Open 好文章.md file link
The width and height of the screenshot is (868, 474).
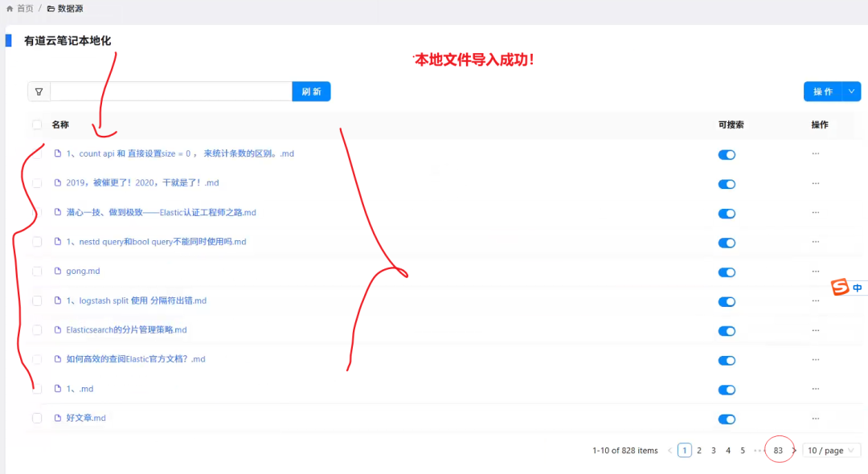pyautogui.click(x=86, y=418)
